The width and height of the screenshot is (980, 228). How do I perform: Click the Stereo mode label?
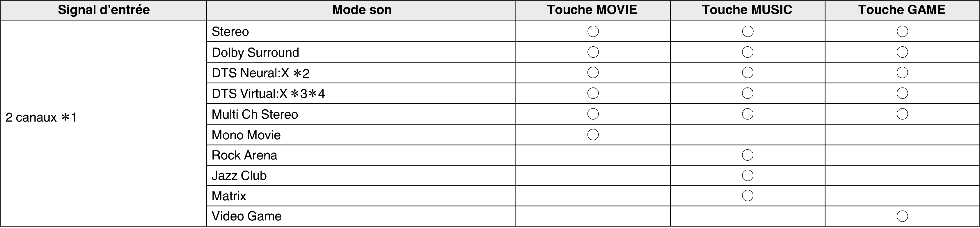pos(230,32)
